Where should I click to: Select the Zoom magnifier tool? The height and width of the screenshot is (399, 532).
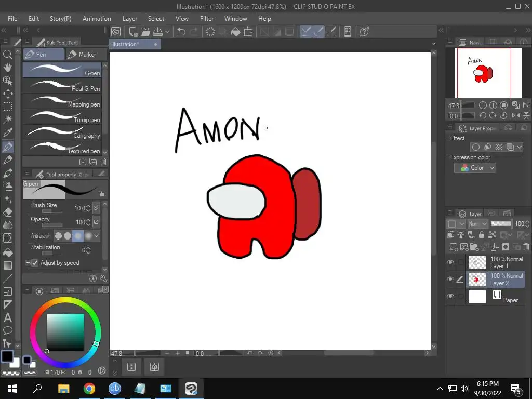pyautogui.click(x=7, y=54)
